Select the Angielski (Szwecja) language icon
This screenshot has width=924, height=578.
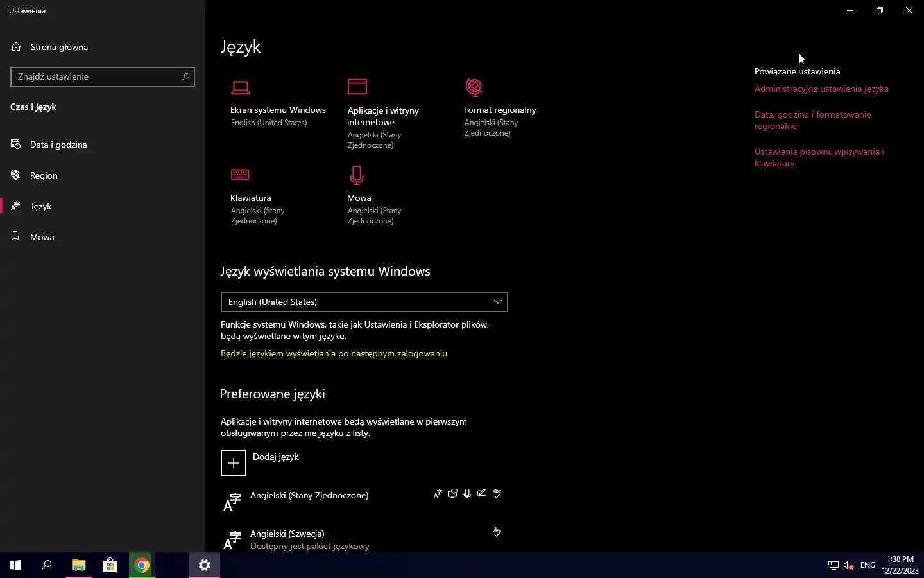(x=232, y=540)
